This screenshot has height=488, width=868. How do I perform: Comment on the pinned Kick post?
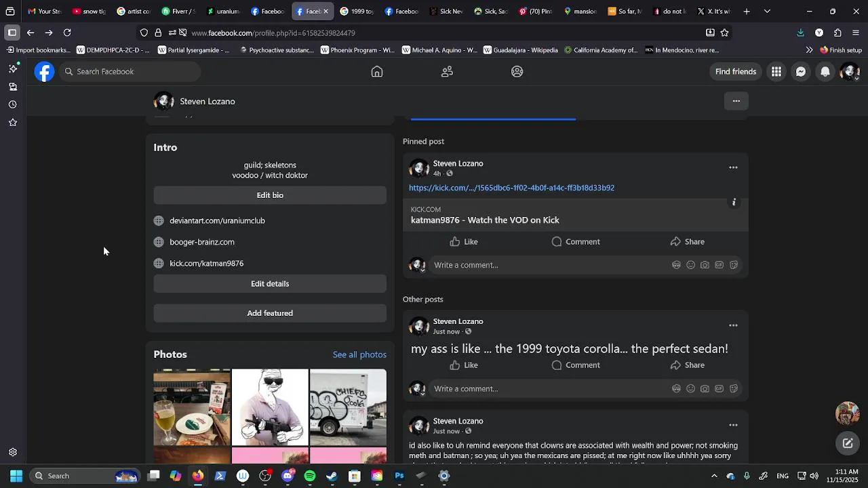pos(576,242)
